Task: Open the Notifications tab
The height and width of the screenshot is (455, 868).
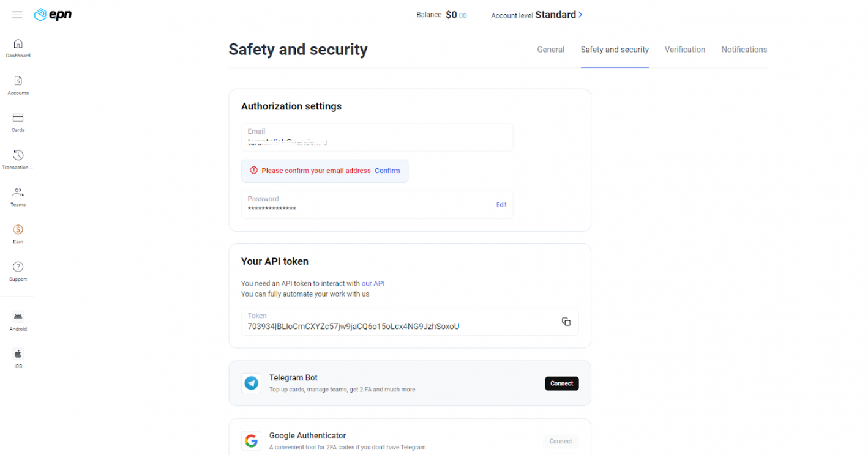Action: tap(744, 50)
